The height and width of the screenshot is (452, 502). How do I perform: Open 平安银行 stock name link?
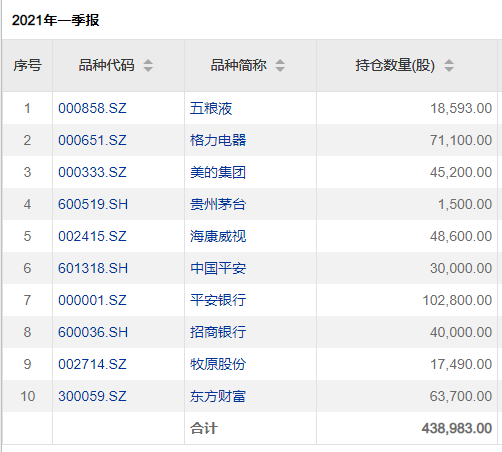218,300
